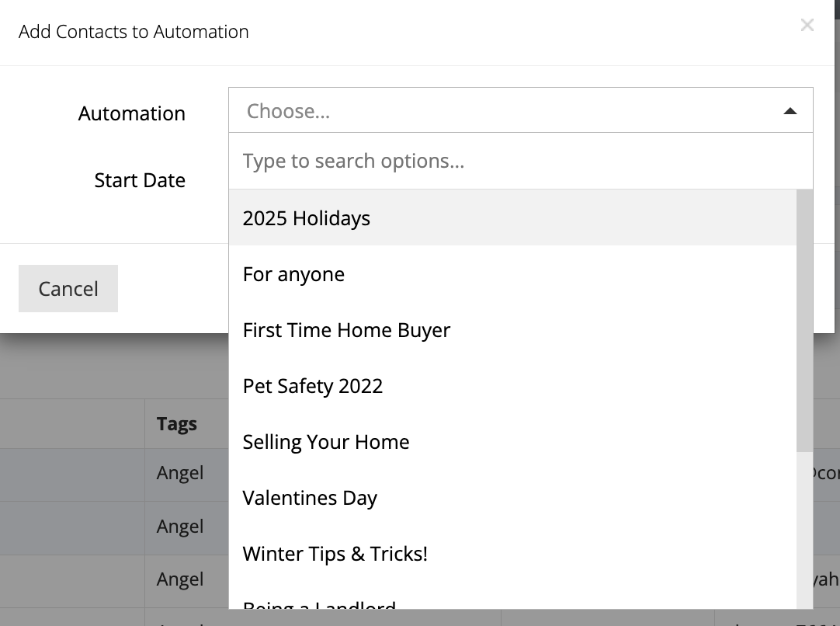Close the Add Contacts to Automation dialog
Screen dimensions: 840x626
807,26
